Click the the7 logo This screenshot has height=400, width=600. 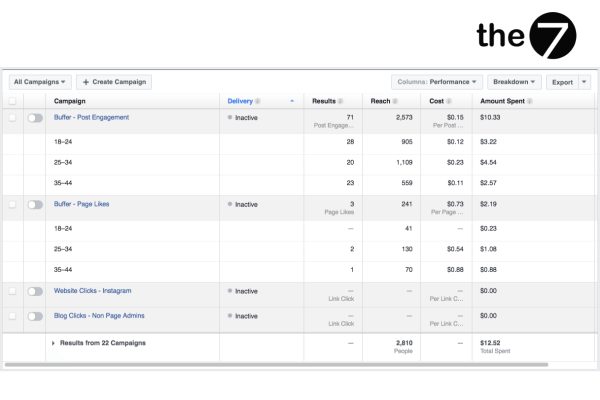pyautogui.click(x=526, y=36)
